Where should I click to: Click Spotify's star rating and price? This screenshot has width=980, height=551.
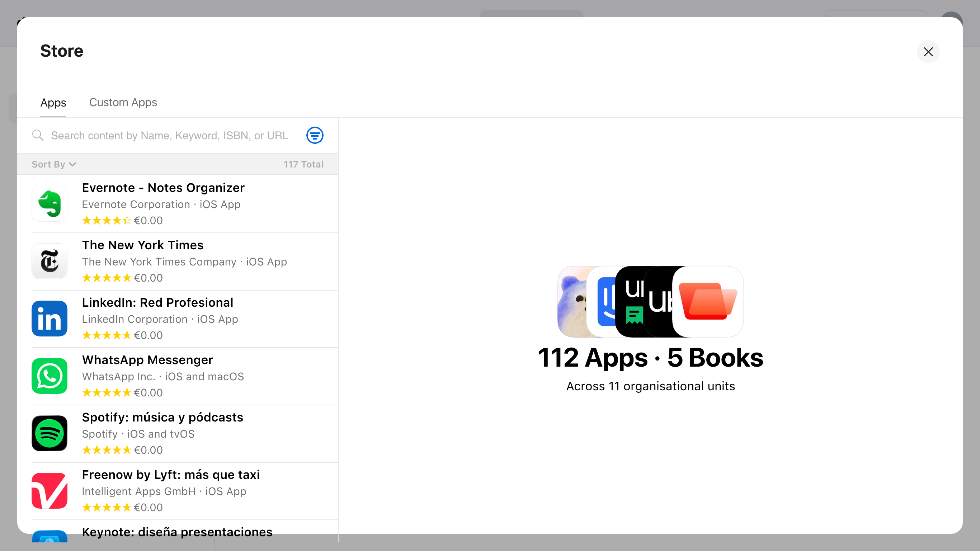point(123,450)
